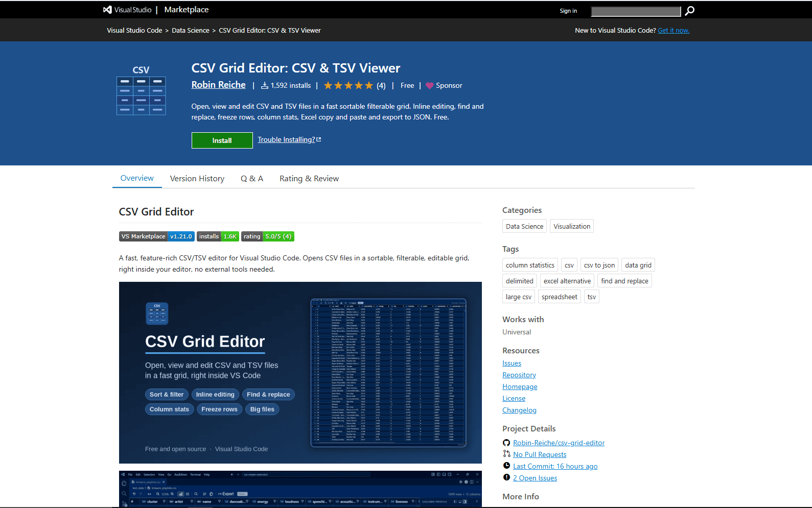Open the Changelog resource link

click(519, 410)
